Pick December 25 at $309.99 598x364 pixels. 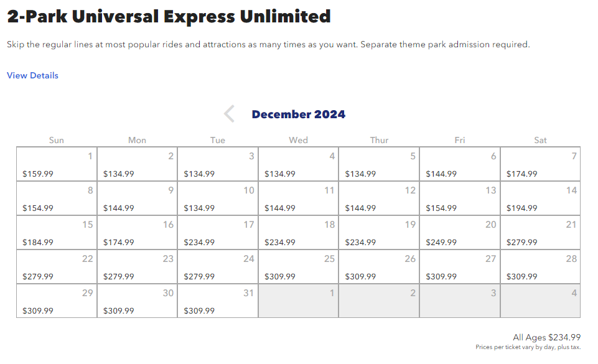pos(298,267)
